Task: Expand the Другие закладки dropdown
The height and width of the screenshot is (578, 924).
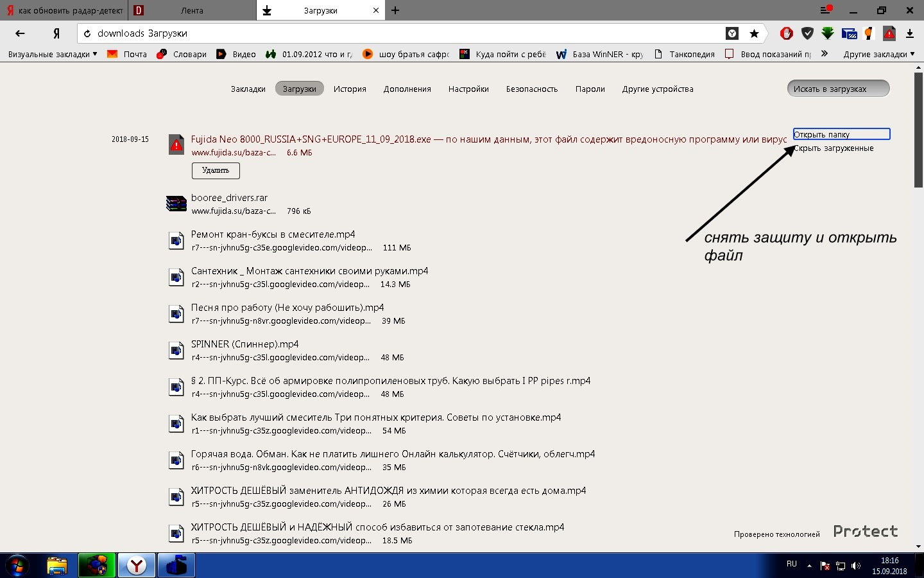Action: [879, 54]
